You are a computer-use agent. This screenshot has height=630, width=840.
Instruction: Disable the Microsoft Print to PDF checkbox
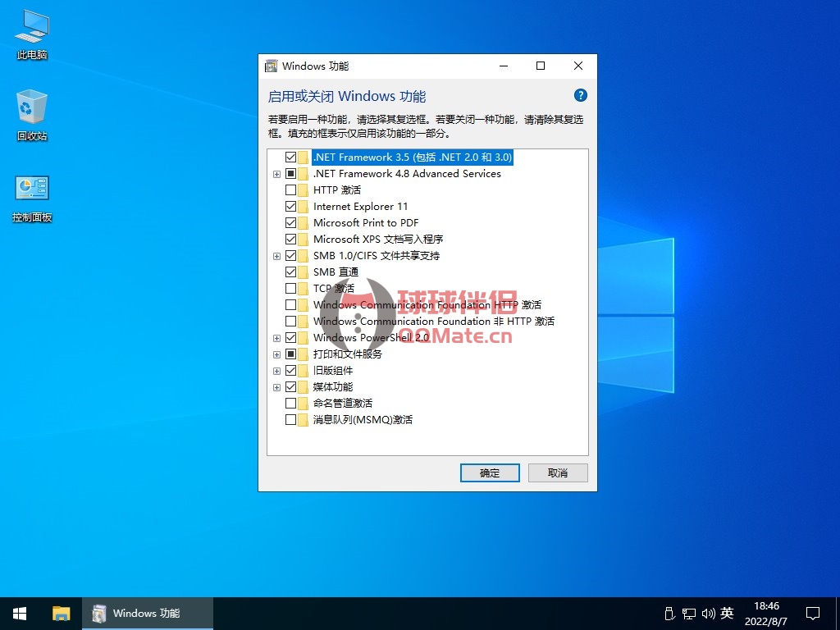pos(290,222)
